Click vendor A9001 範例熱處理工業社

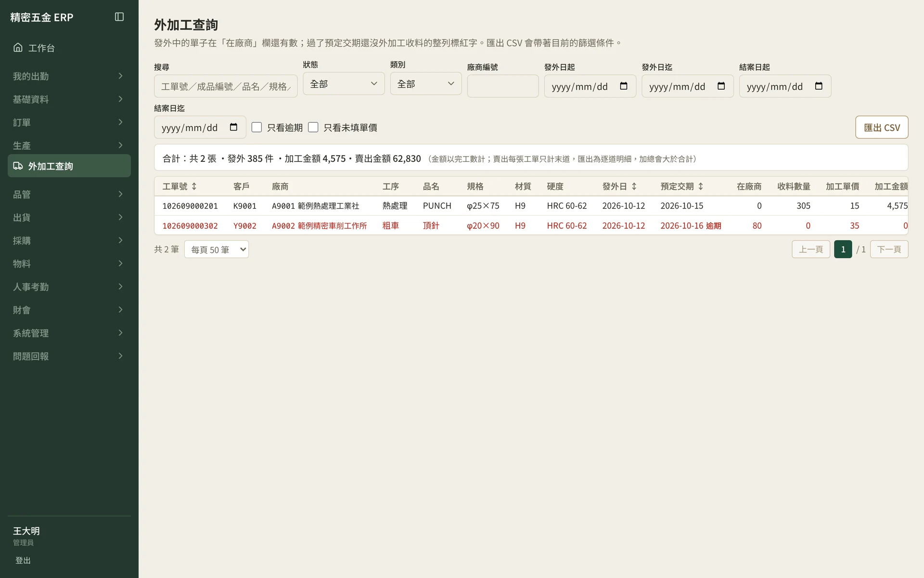315,206
